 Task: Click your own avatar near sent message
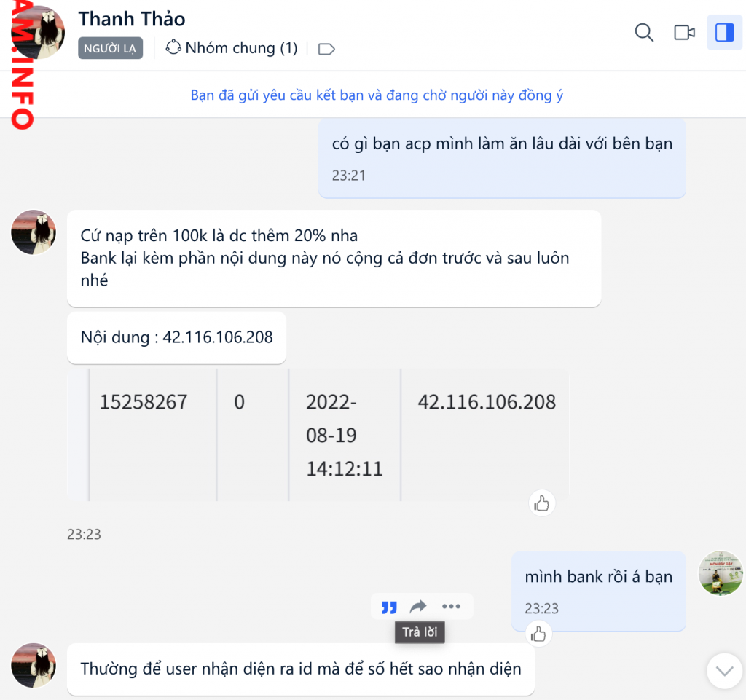click(721, 573)
